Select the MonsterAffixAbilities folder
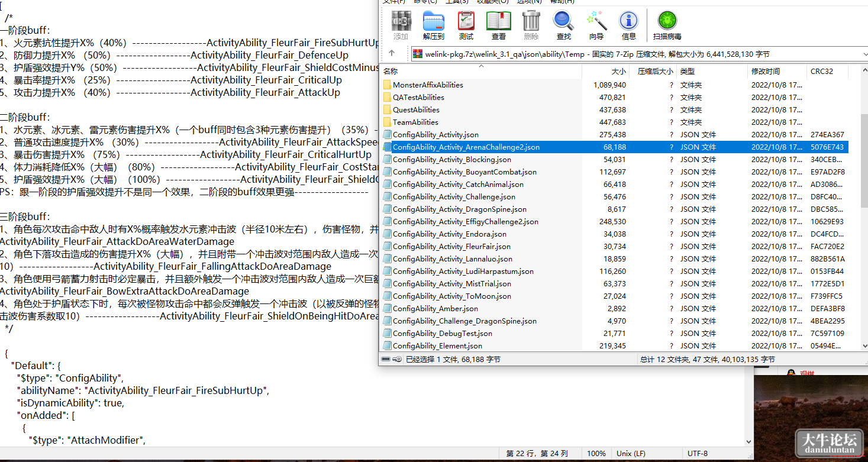 click(428, 85)
